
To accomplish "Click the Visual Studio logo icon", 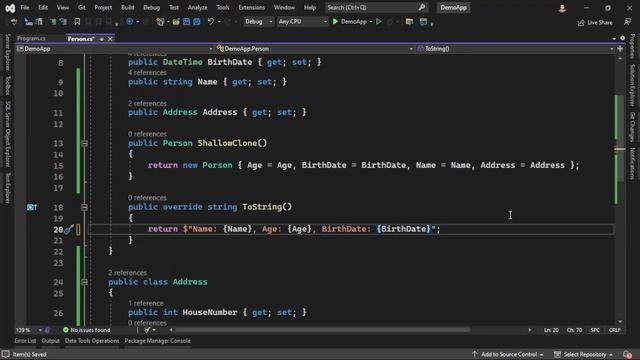I will click(x=10, y=8).
